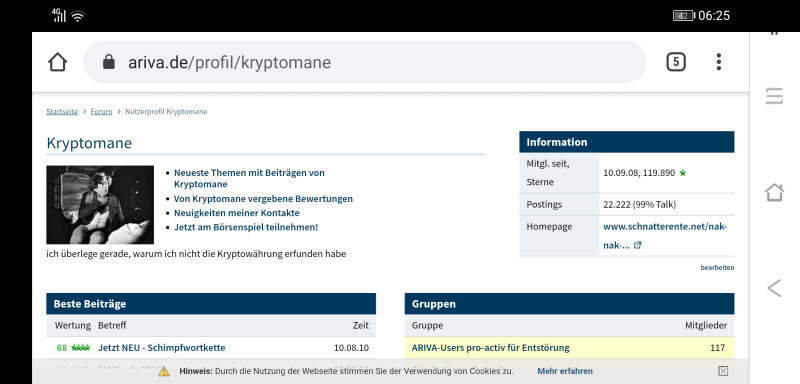
Task: Go to Startseite breadcrumb link
Action: (62, 112)
